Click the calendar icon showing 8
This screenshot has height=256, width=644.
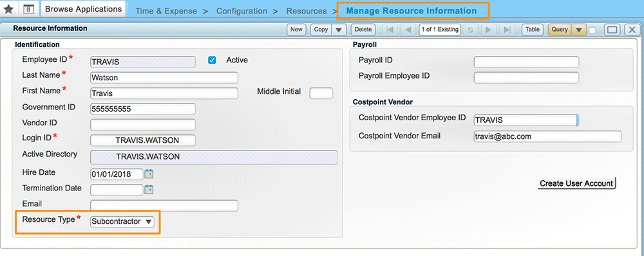28,10
